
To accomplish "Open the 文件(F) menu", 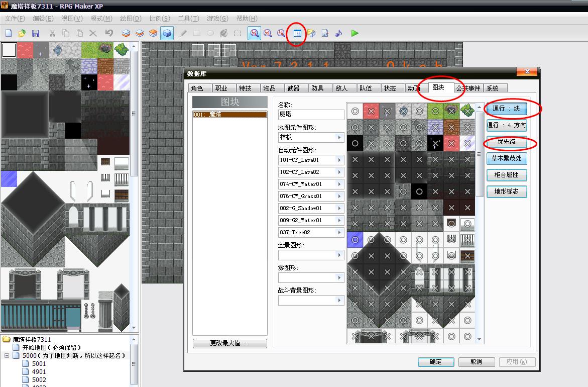I will (x=15, y=19).
